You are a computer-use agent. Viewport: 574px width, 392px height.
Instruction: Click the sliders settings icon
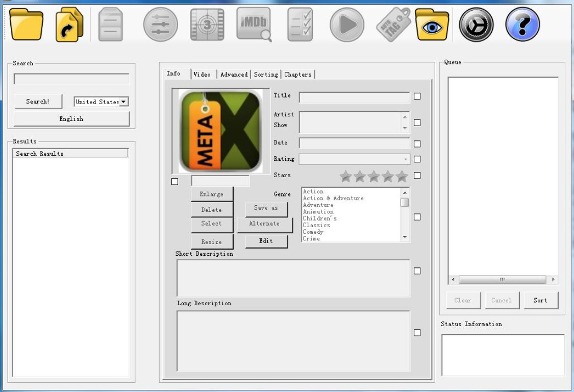click(161, 24)
